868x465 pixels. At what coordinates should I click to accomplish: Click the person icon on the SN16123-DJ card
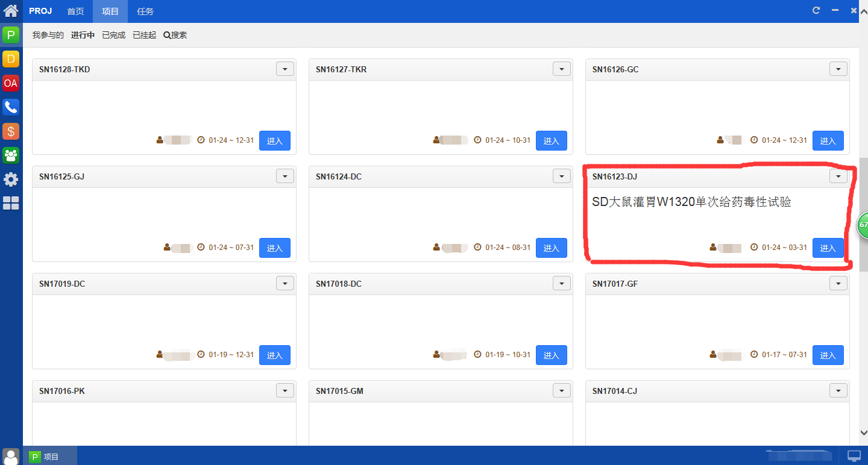pos(713,248)
